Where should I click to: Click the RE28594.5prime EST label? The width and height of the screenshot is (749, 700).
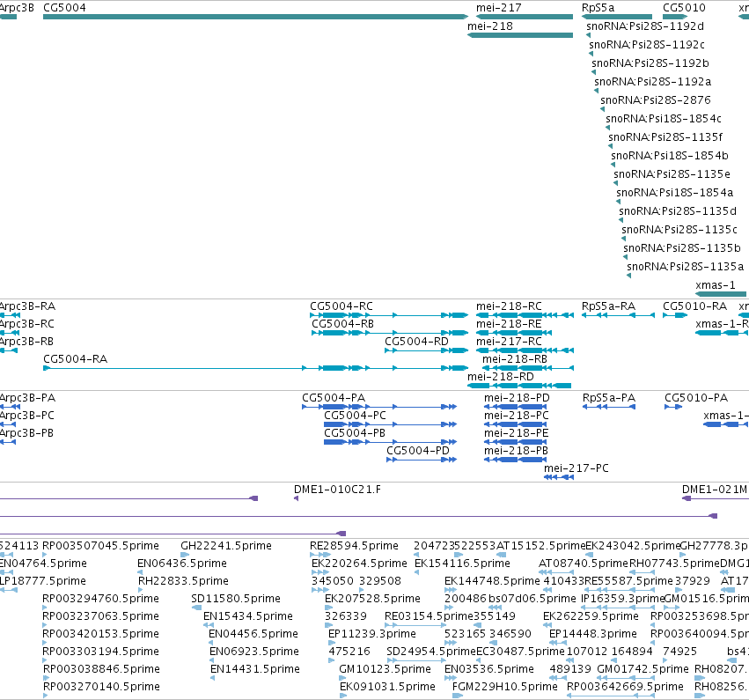[354, 546]
